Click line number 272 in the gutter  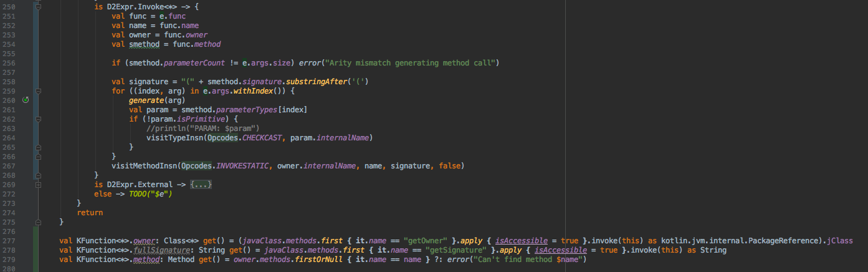click(11, 194)
